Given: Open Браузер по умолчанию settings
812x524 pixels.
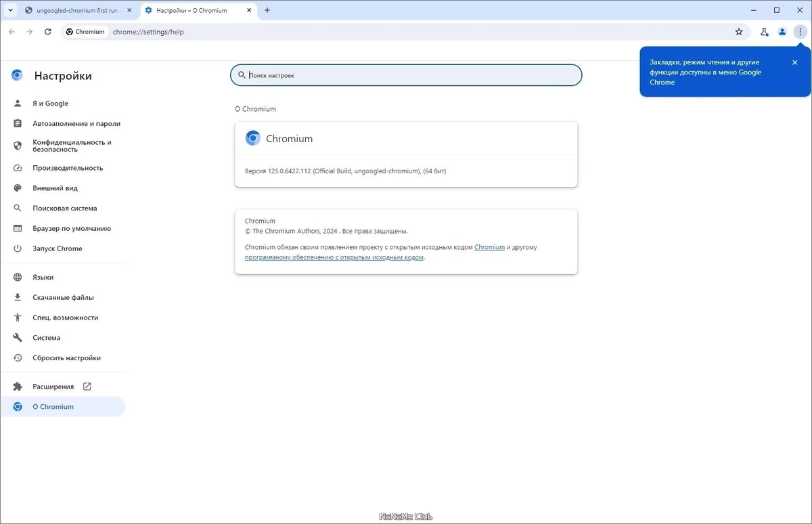Looking at the screenshot, I should click(63, 229).
